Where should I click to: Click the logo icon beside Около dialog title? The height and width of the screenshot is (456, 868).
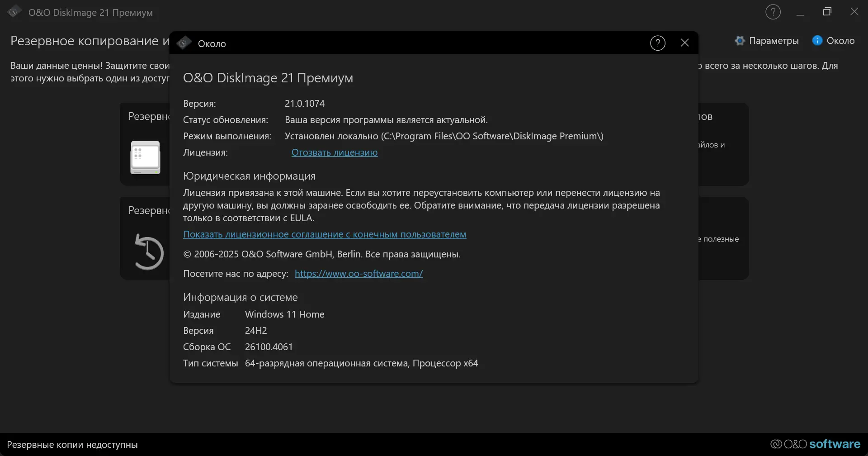pos(184,43)
